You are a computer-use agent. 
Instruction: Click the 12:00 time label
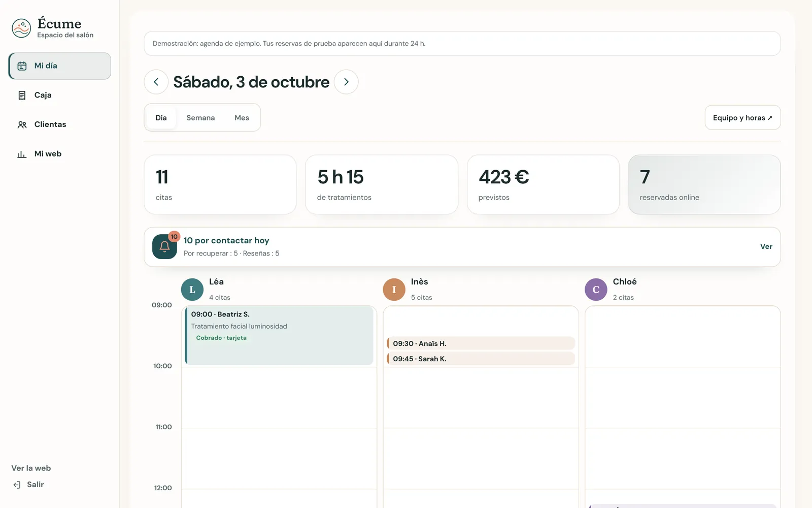(x=163, y=488)
